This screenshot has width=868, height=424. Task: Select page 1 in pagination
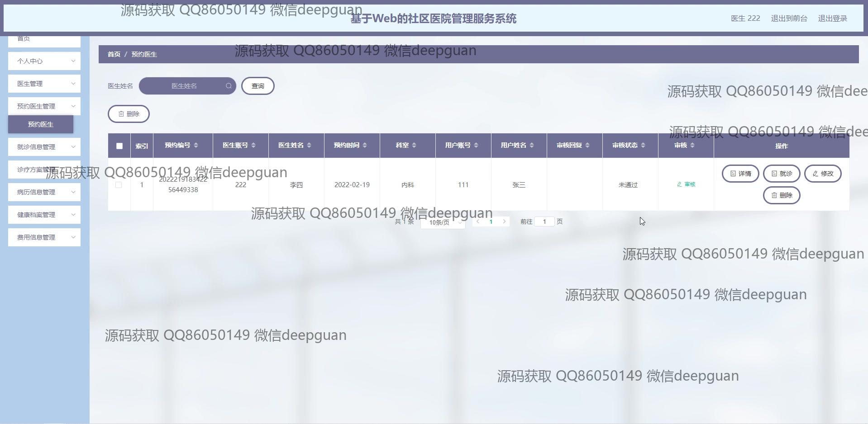pos(491,221)
